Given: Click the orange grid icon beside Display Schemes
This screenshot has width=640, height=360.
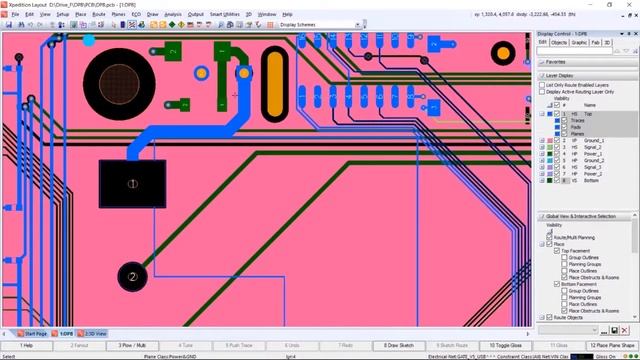Looking at the screenshot, I should (x=270, y=25).
